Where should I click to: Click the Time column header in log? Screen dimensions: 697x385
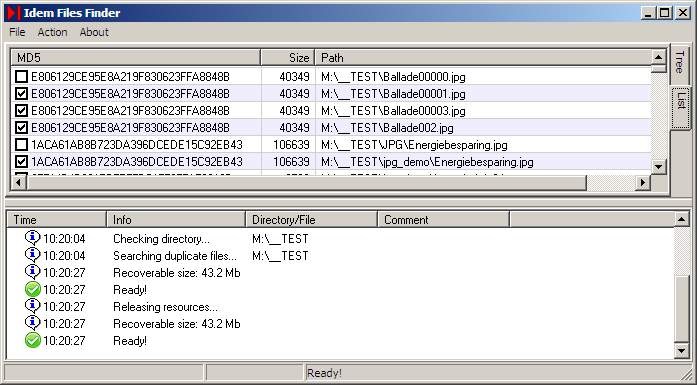[x=56, y=220]
